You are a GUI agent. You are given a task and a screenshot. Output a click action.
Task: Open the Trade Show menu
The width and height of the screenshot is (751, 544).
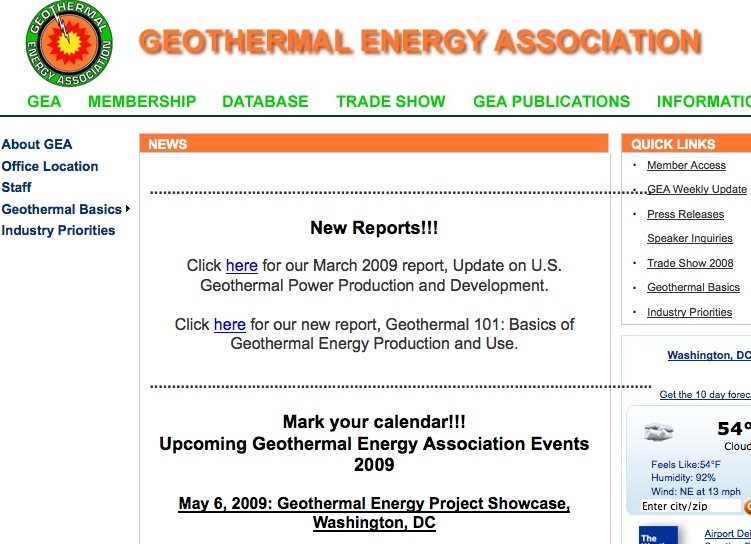click(391, 101)
